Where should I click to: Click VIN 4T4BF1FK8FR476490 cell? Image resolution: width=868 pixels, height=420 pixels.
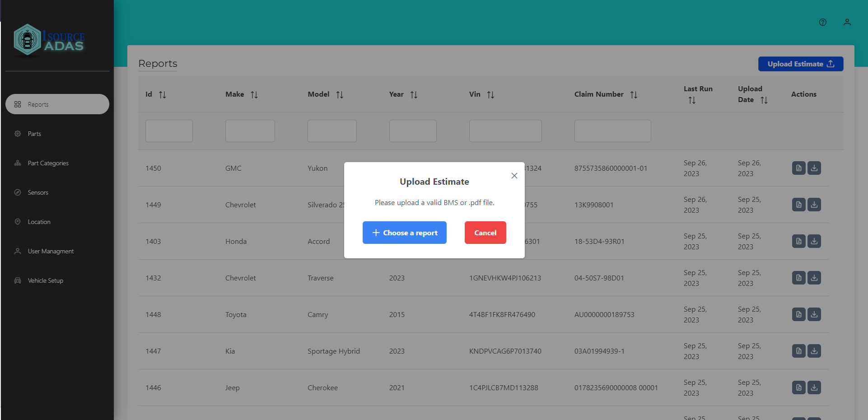502,314
